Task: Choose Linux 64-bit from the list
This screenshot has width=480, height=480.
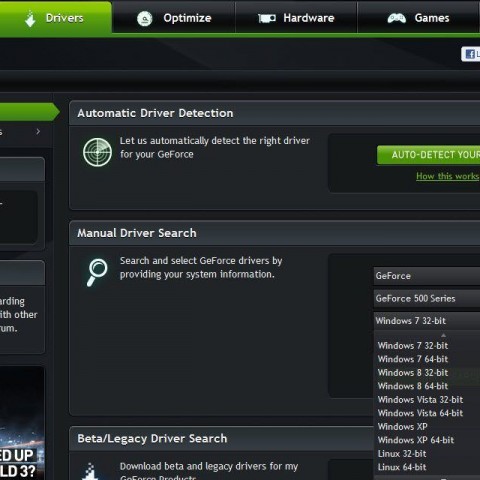Action: [x=402, y=467]
